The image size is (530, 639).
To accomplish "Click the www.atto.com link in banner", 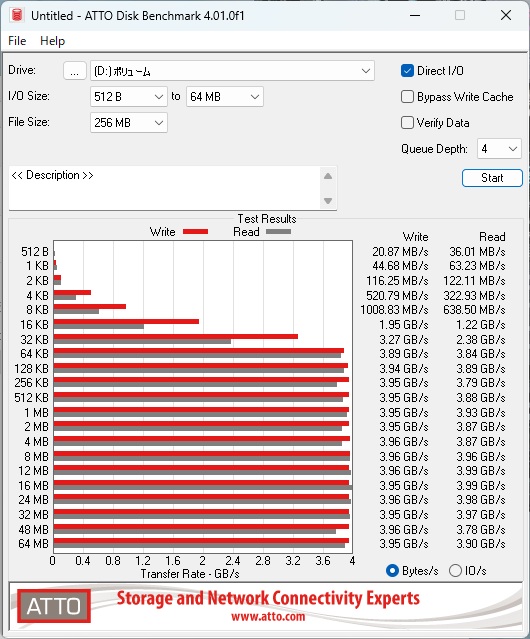I will click(x=268, y=616).
